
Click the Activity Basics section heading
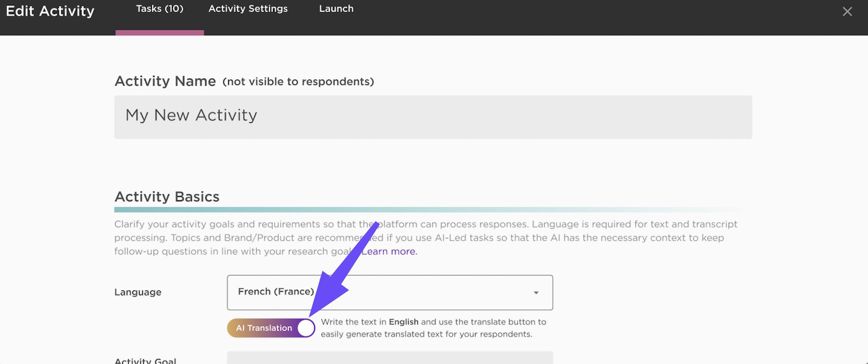[167, 196]
